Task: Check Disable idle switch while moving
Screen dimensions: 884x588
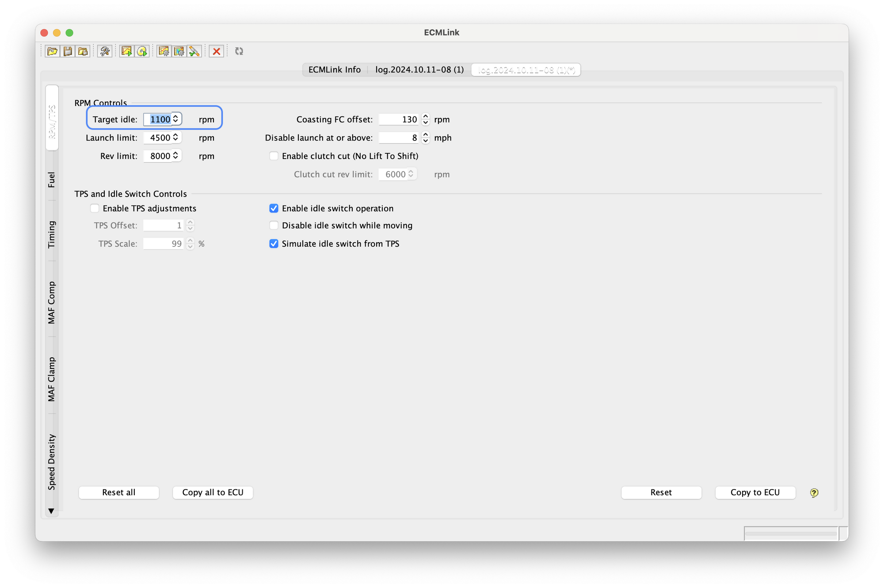Action: [x=274, y=225]
